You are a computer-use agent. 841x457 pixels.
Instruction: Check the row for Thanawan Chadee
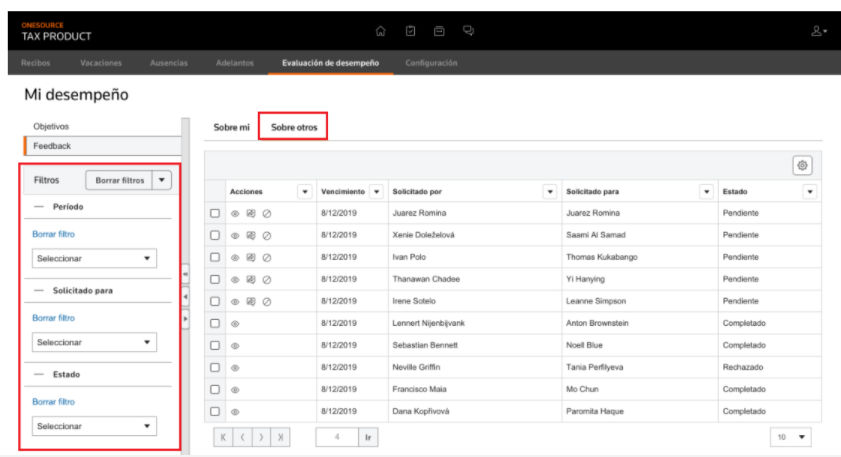click(x=215, y=279)
